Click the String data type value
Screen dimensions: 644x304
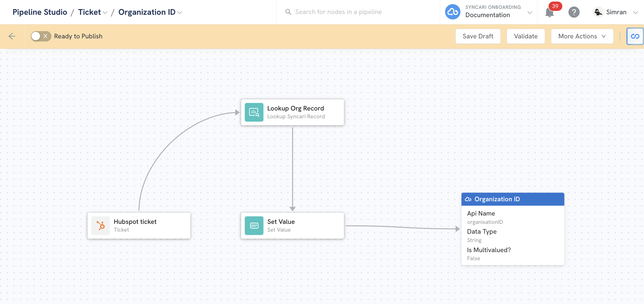pos(474,240)
